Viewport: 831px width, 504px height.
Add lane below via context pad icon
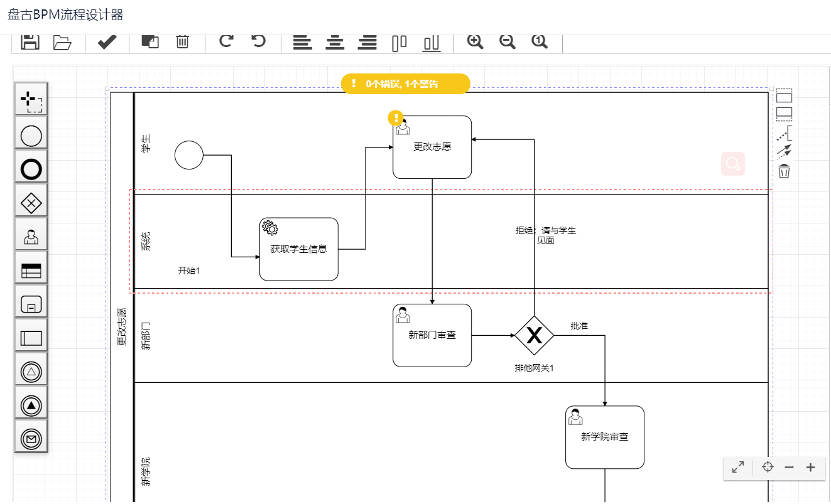[x=784, y=114]
